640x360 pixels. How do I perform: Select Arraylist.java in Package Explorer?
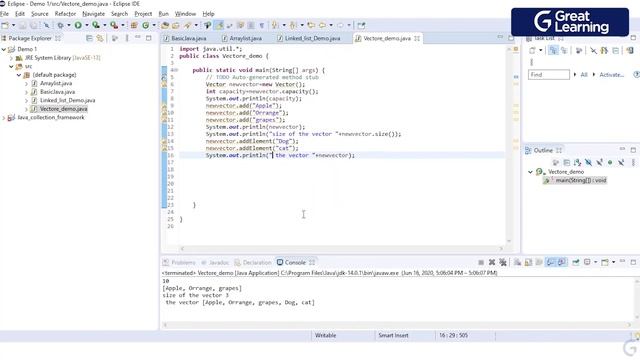pos(56,83)
